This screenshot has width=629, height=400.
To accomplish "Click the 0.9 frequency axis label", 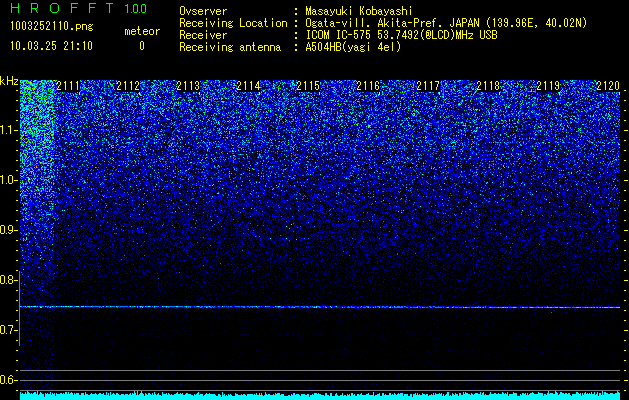I will 8,230.
